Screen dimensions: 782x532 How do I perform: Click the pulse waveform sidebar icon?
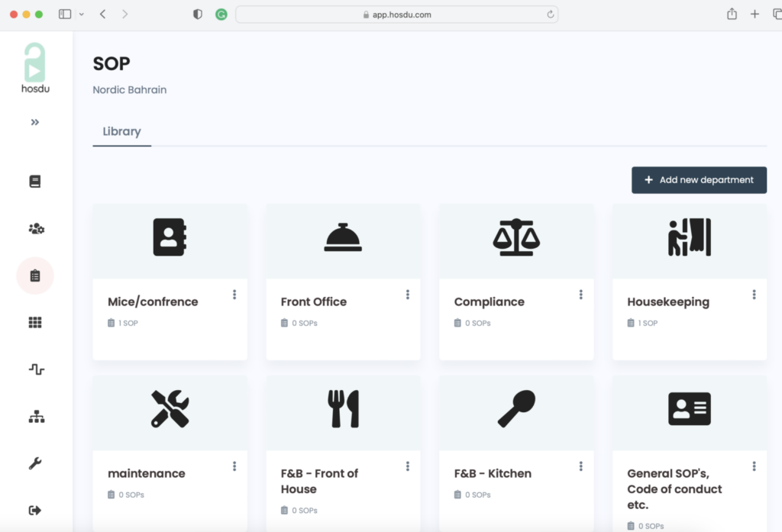[36, 369]
